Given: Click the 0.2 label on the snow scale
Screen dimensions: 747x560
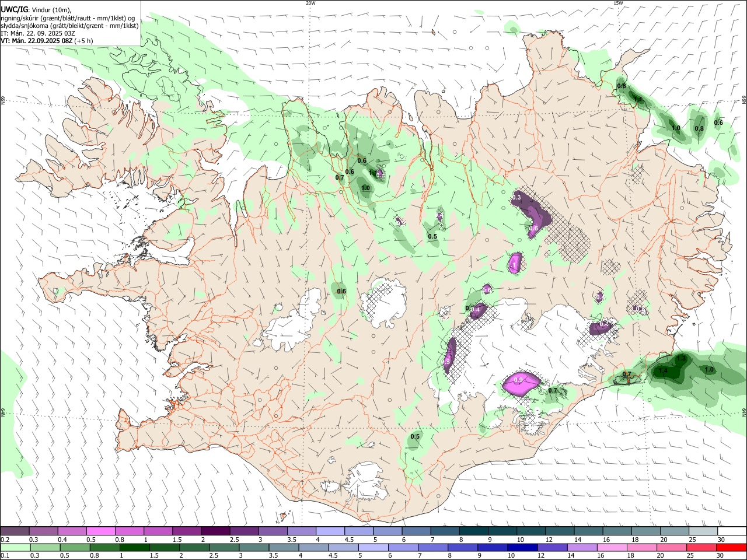Looking at the screenshot, I should point(5,540).
